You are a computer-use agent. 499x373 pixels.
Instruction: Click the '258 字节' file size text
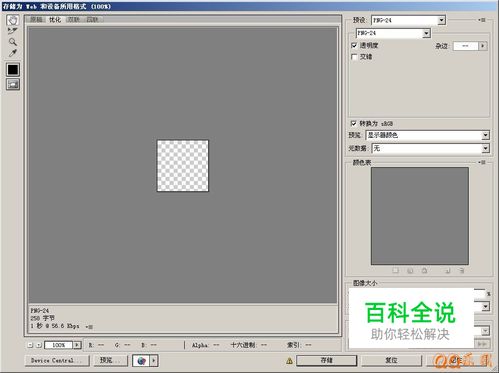[x=42, y=318]
